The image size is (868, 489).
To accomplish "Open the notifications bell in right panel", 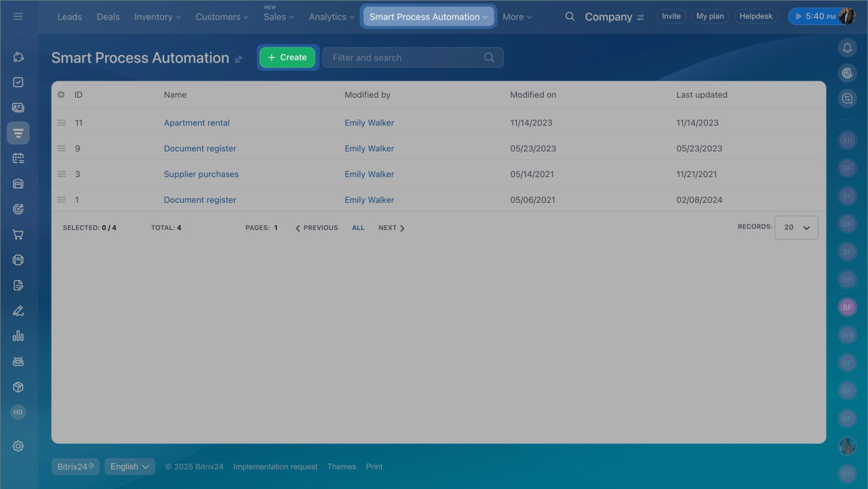I will click(847, 47).
